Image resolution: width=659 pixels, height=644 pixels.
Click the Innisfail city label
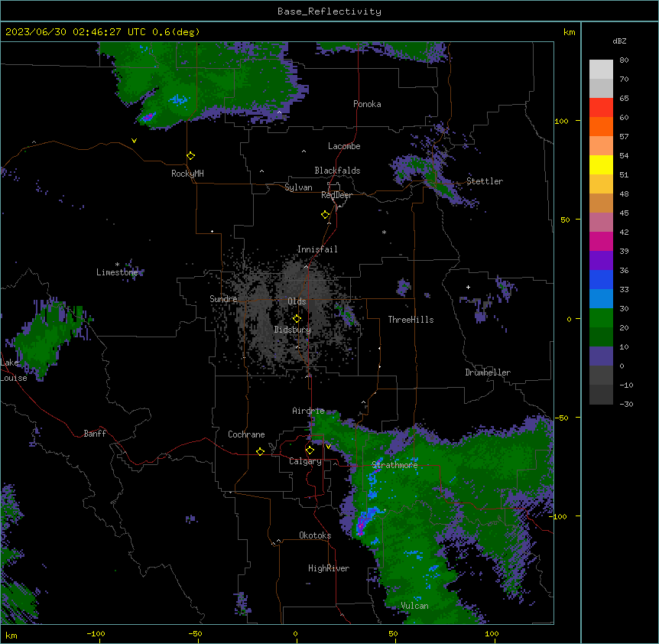(317, 249)
